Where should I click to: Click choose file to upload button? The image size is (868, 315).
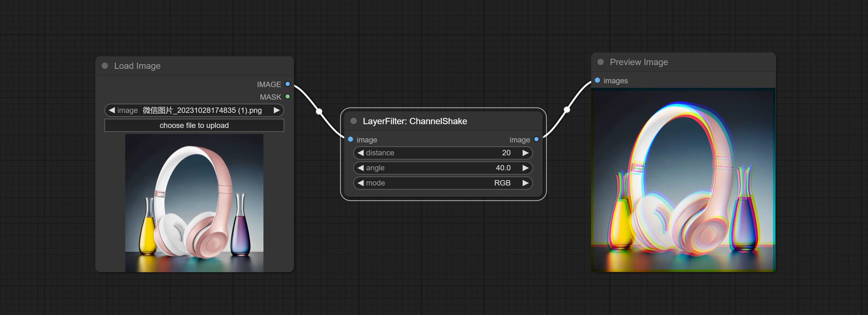click(x=194, y=125)
